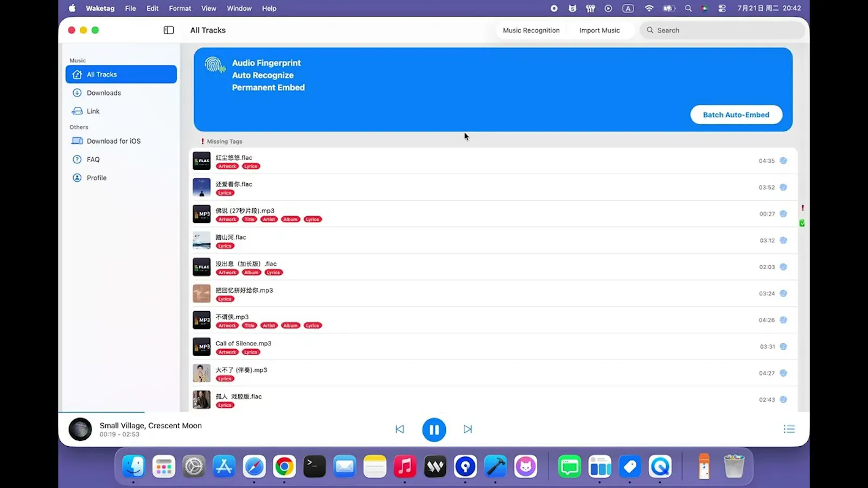Focus the Search field
Viewport: 868px width, 488px height.
point(722,30)
